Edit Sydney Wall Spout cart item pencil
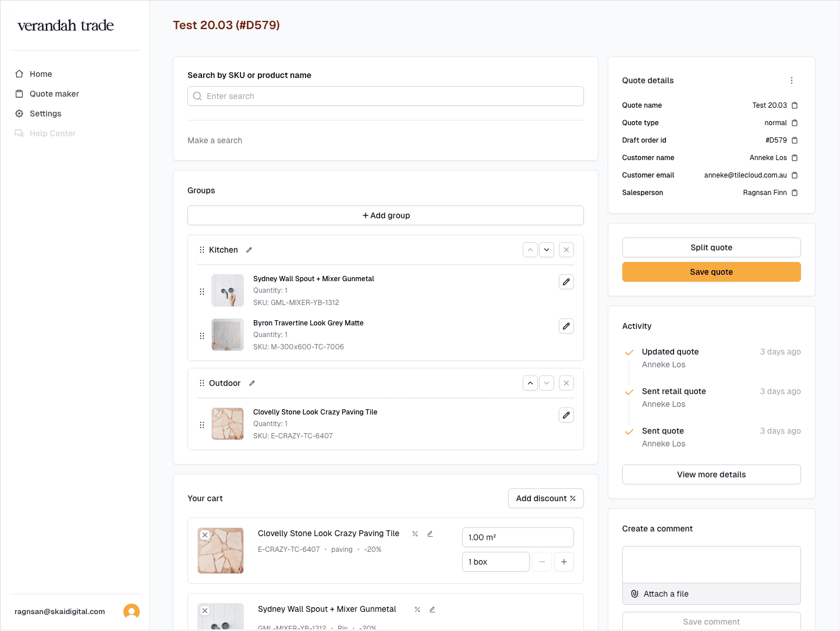 (x=433, y=609)
